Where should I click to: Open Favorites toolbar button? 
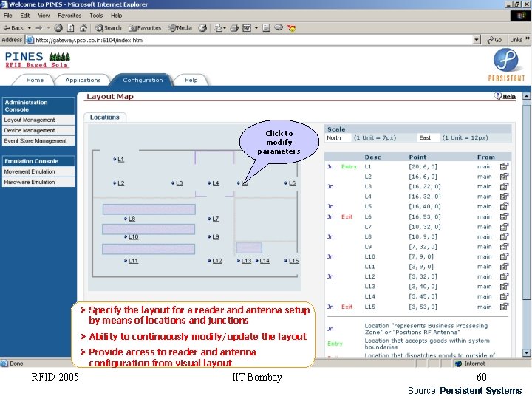point(145,28)
